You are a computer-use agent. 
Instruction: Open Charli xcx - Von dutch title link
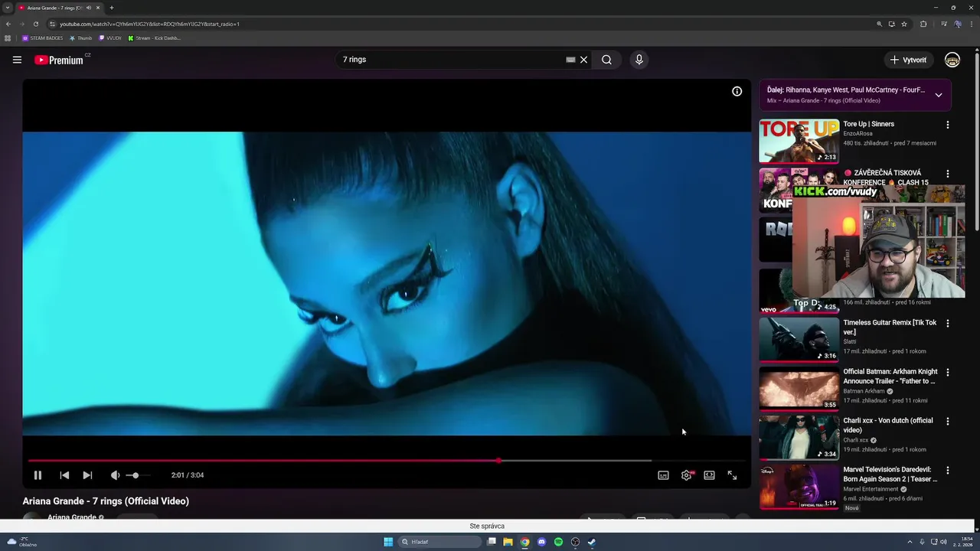[888, 425]
